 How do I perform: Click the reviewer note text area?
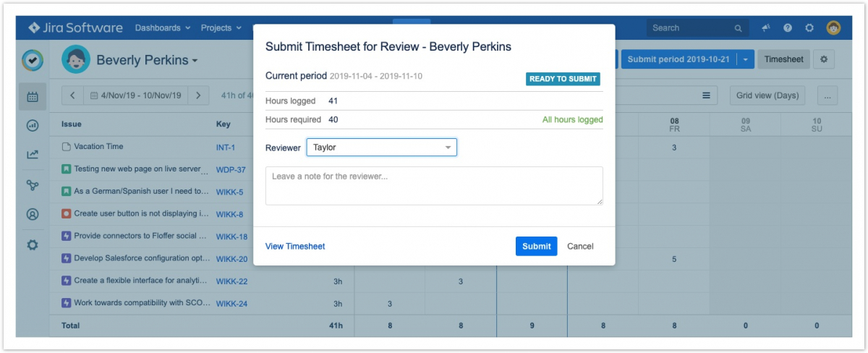(434, 186)
